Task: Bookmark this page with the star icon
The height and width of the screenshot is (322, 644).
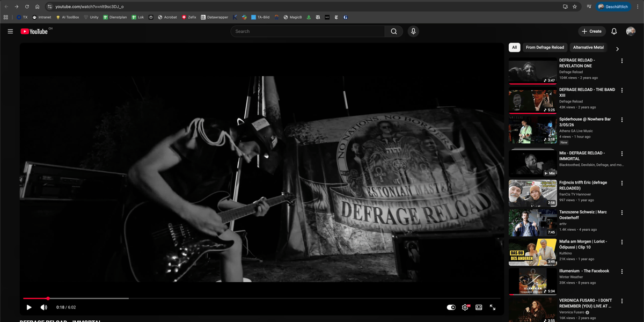Action: pyautogui.click(x=575, y=6)
